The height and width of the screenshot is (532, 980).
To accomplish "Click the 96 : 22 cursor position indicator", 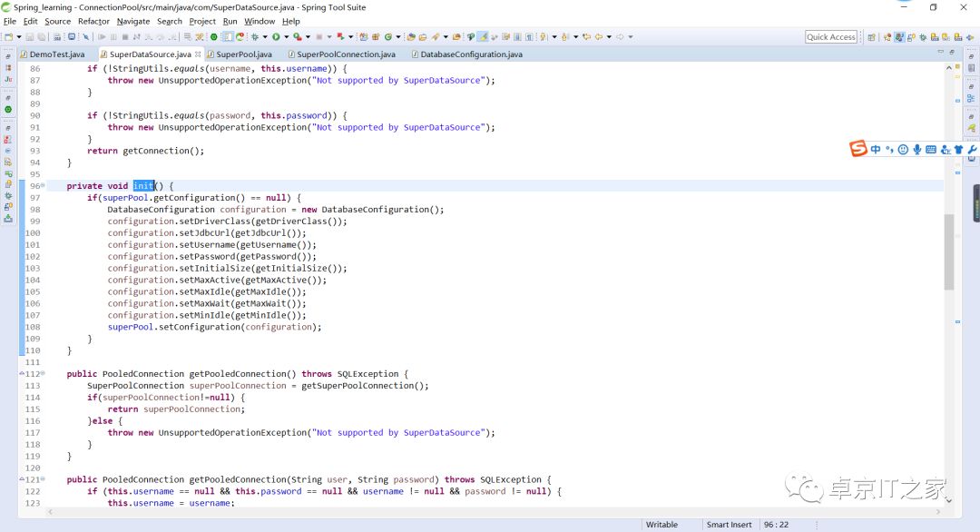I will click(x=776, y=525).
